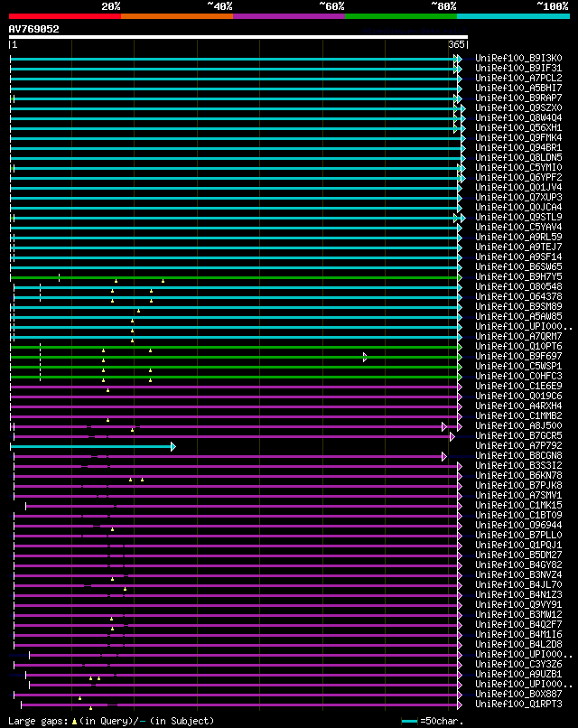Open hit UniRef100_C5YMI0
The image size is (578, 728).
[518, 168]
